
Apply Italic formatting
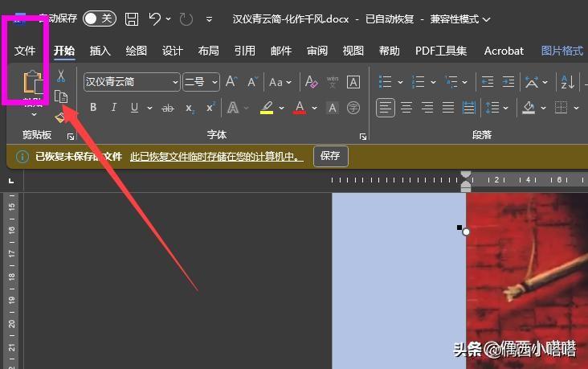113,108
